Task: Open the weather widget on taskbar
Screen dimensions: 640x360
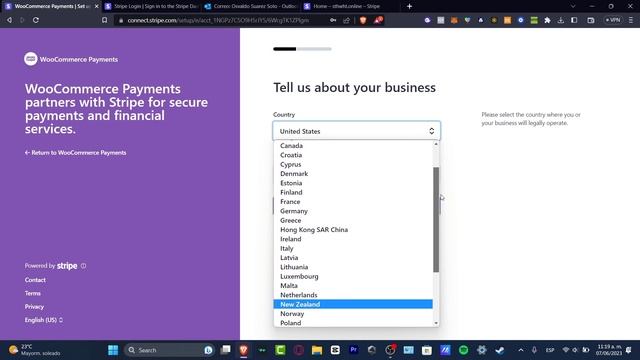Action: pyautogui.click(x=35, y=350)
